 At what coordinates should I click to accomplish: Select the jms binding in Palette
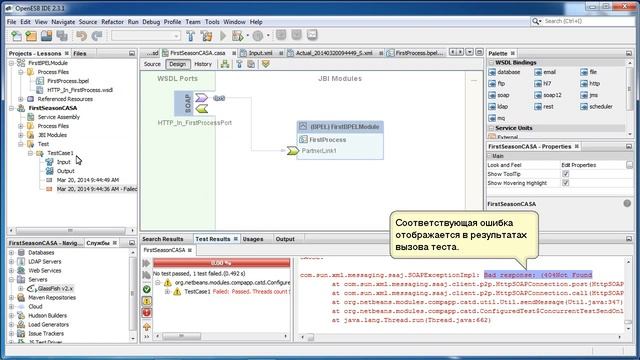pyautogui.click(x=589, y=95)
